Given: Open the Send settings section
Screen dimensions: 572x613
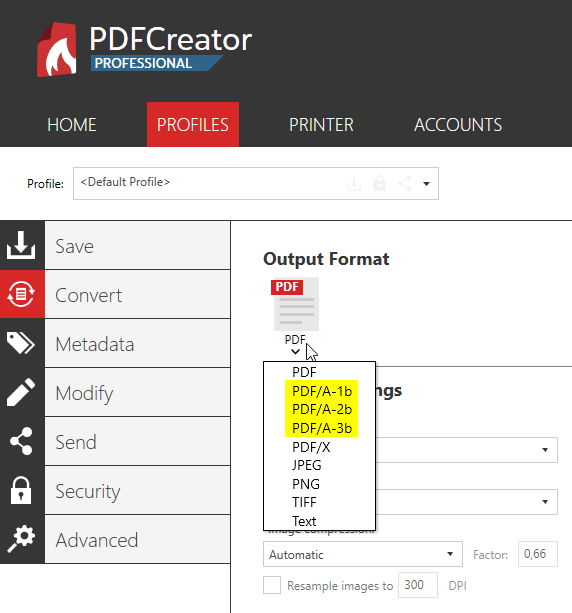Looking at the screenshot, I should [x=137, y=441].
